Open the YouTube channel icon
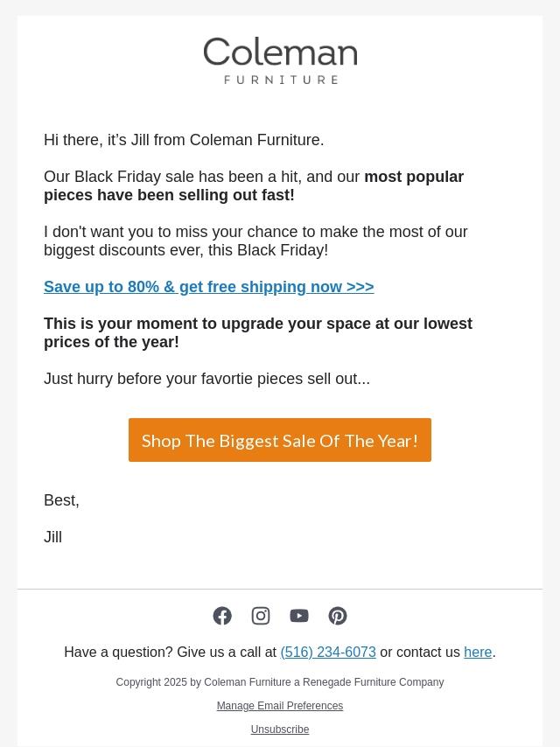 point(299,616)
